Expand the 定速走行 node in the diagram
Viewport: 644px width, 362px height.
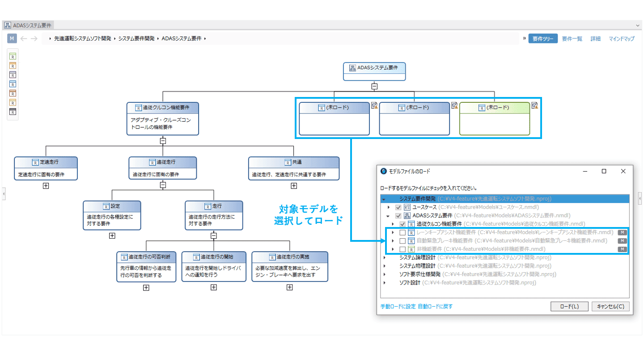tap(46, 186)
